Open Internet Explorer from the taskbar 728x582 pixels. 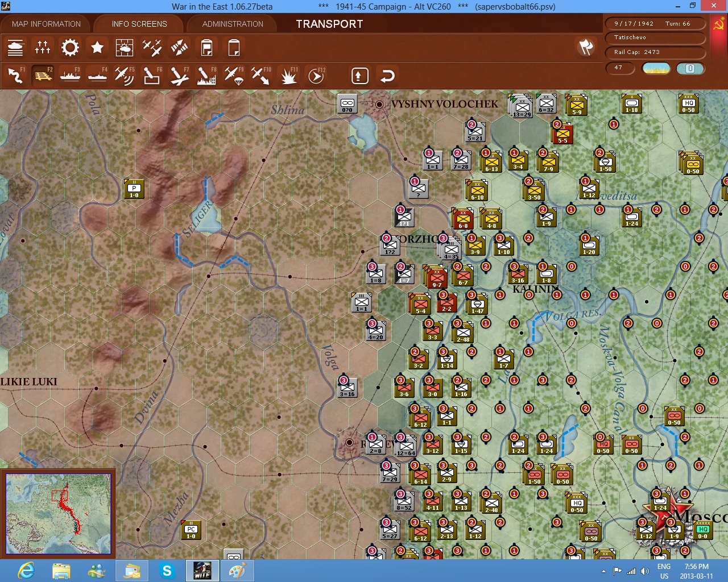tap(26, 570)
